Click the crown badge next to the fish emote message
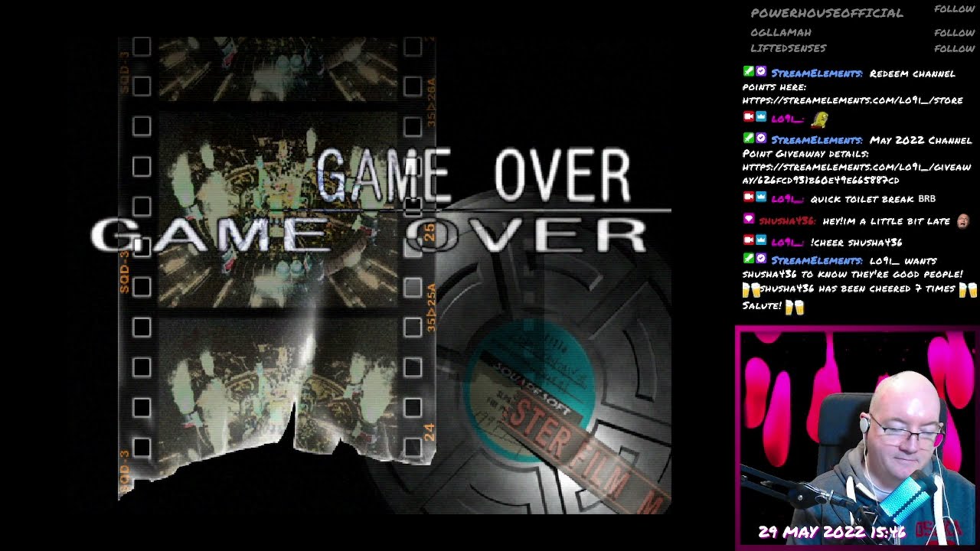 pos(761,117)
